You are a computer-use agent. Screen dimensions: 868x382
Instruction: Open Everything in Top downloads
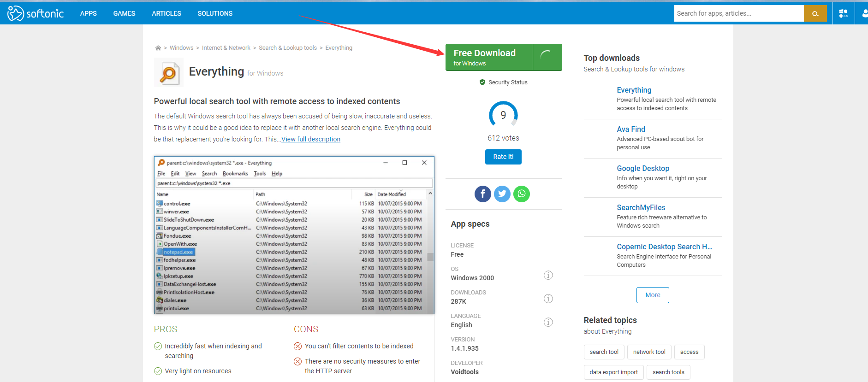coord(634,90)
